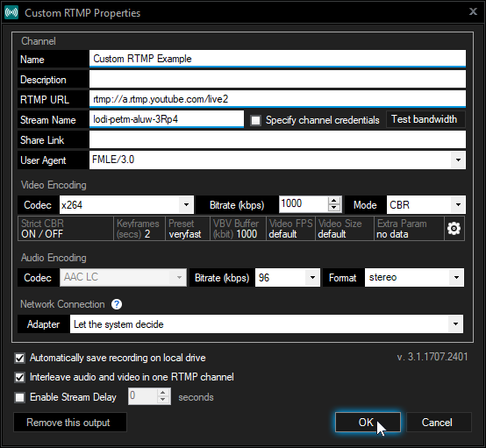Click the Test bandwidth button

tap(425, 119)
